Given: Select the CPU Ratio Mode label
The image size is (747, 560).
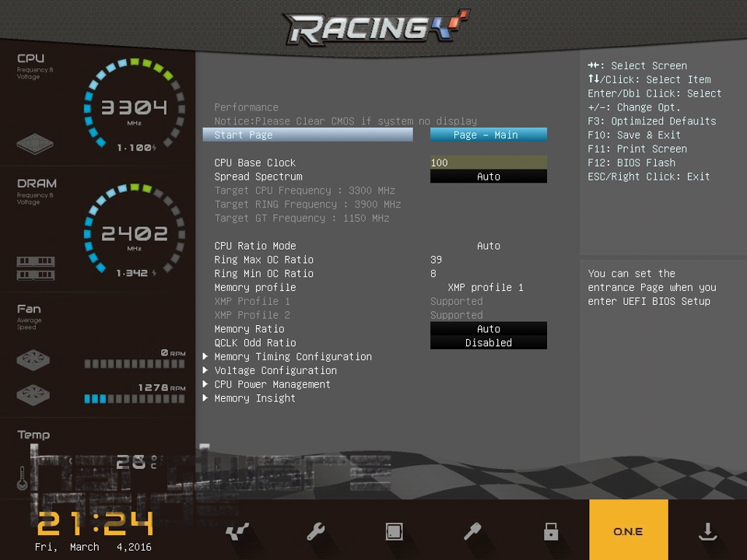Looking at the screenshot, I should click(255, 246).
